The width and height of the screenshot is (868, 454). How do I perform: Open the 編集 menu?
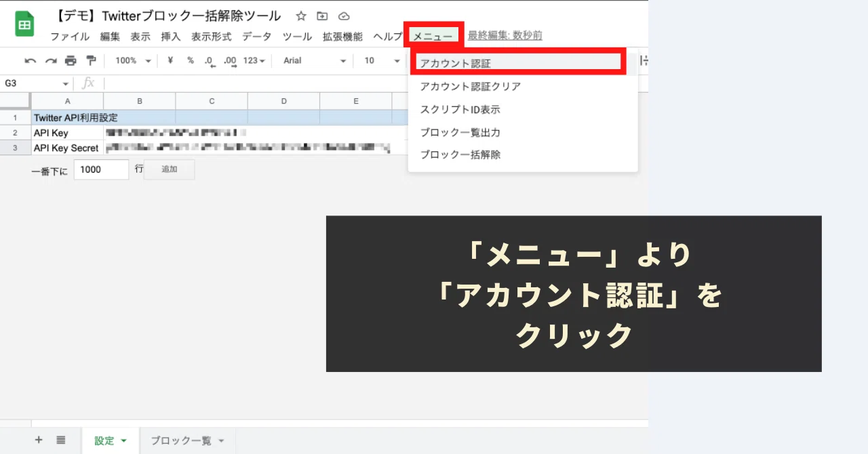coord(110,37)
